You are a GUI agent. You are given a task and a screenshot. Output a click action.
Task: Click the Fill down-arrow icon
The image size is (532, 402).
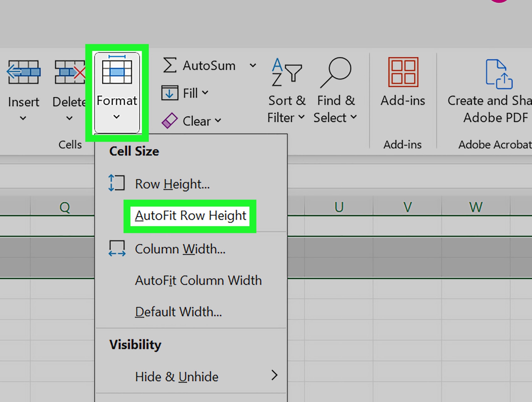pos(170,93)
